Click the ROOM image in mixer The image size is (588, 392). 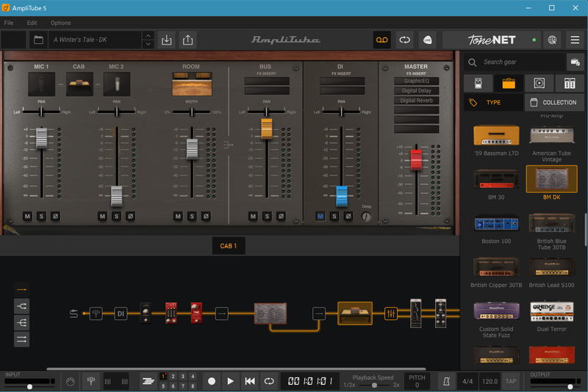192,84
